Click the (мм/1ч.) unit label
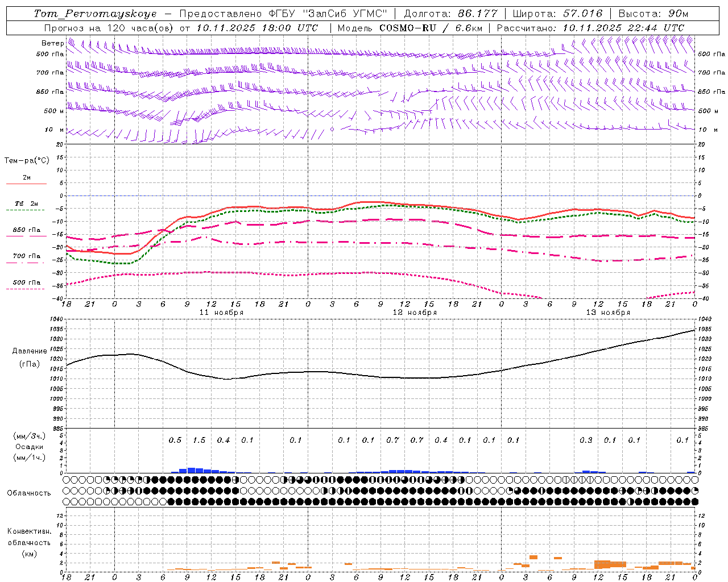728x582 pixels. coord(30,458)
